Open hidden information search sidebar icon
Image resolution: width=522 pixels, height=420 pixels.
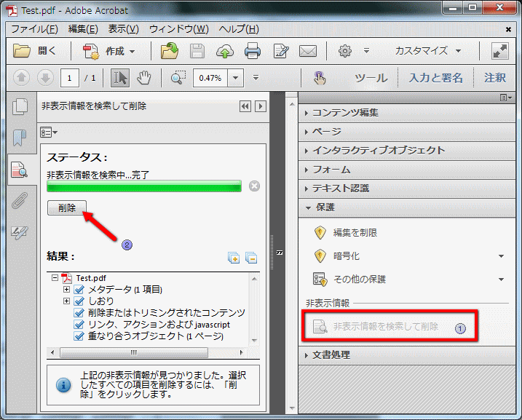pyautogui.click(x=20, y=170)
